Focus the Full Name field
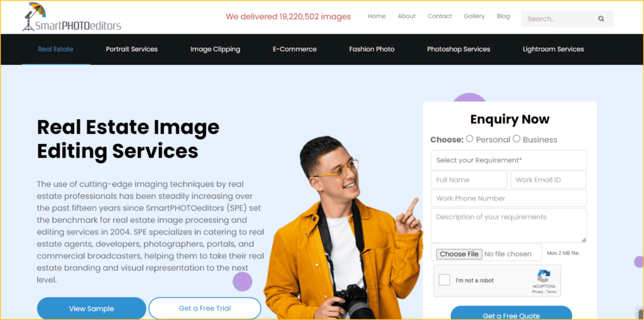644x320 pixels. (x=469, y=180)
